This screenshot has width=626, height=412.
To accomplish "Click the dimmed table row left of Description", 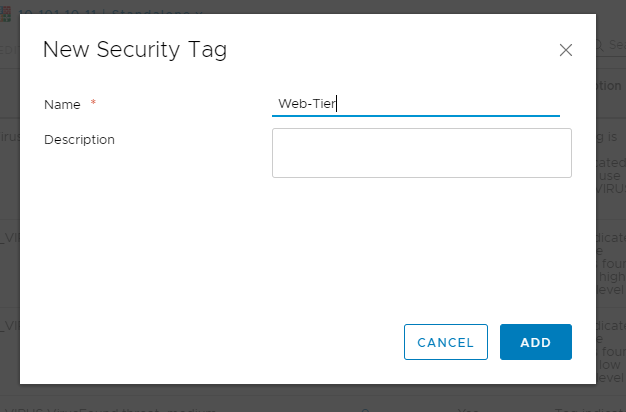I will tap(9, 140).
